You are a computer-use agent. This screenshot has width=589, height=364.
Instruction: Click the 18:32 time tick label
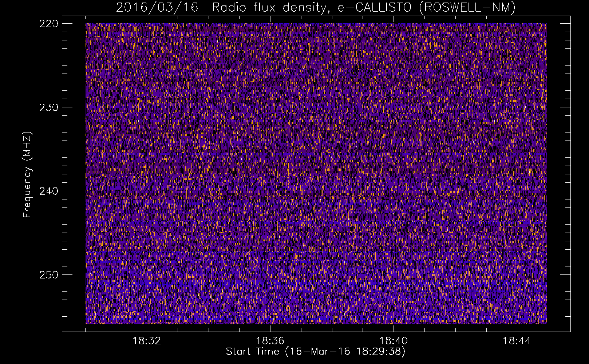147,341
